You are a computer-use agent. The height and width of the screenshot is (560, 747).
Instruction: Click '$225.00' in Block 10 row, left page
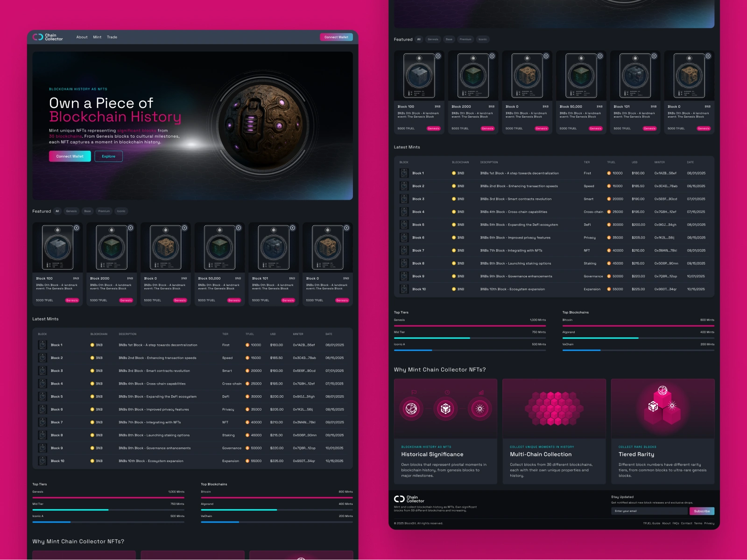[276, 461]
